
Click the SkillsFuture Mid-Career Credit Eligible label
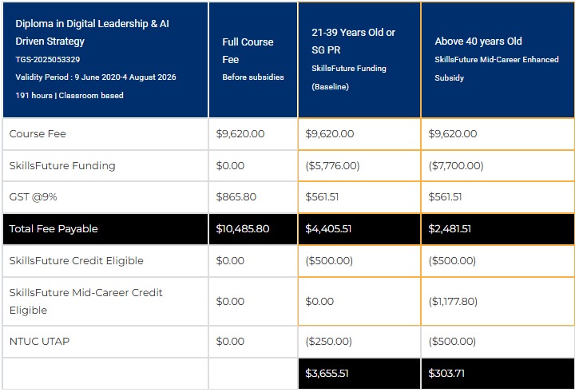[x=85, y=301]
